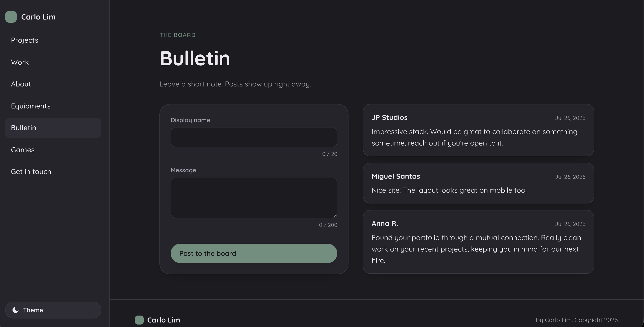
Task: Focus the Message text area
Action: pyautogui.click(x=254, y=198)
